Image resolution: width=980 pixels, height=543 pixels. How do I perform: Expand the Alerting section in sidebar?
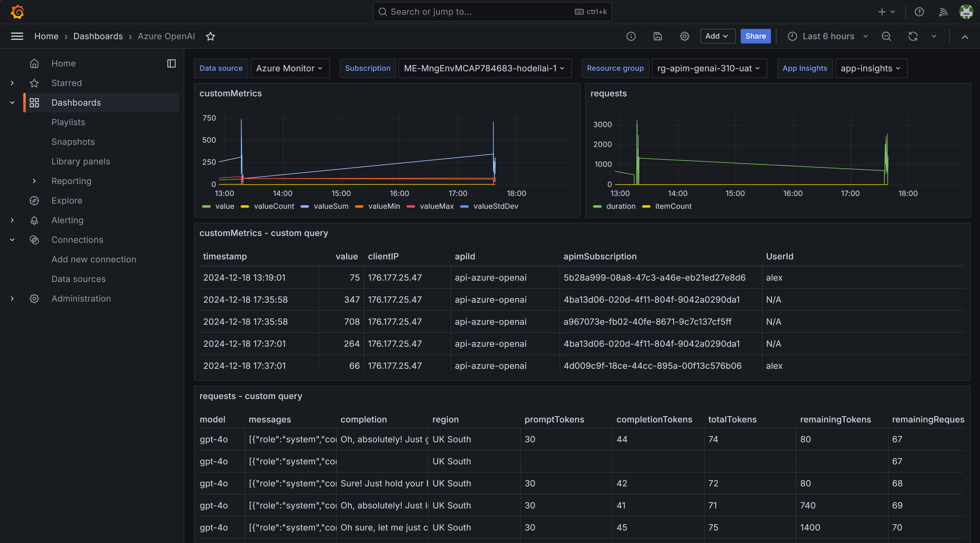tap(12, 220)
